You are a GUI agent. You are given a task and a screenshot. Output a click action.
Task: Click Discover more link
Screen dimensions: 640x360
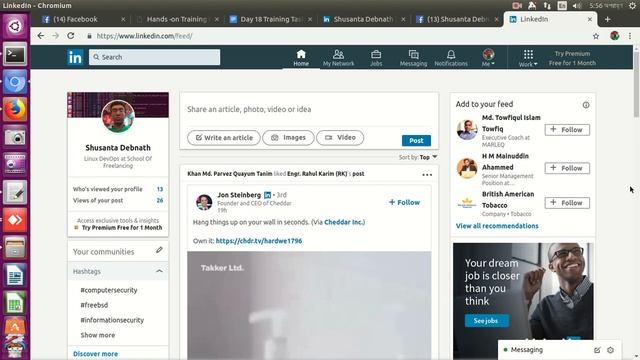pos(95,354)
